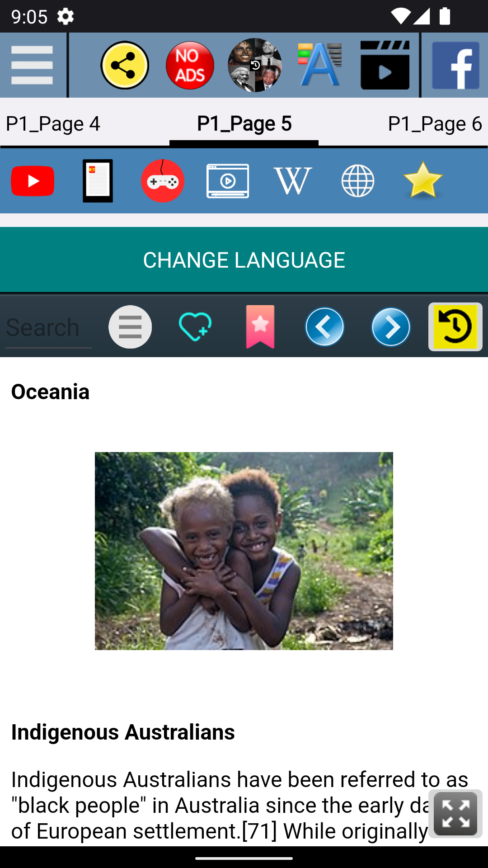488x868 pixels.
Task: Switch to P1_Page 4 tab
Action: coord(53,123)
